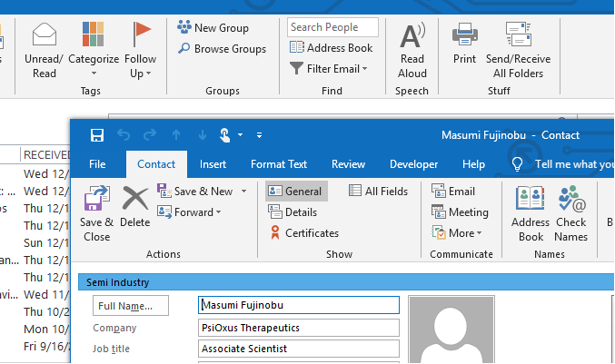The image size is (615, 364).
Task: Show the Details contact view
Action: (x=293, y=212)
